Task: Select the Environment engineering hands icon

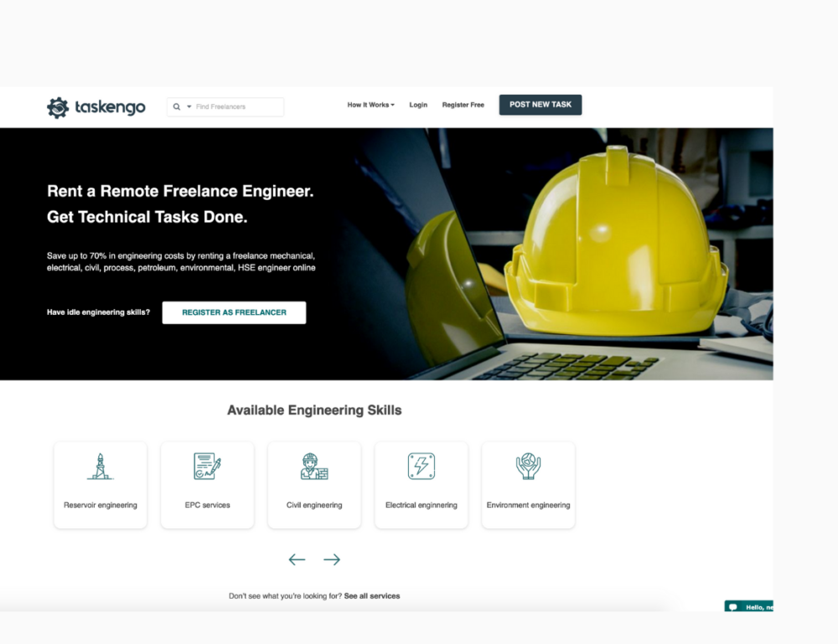Action: (x=528, y=466)
